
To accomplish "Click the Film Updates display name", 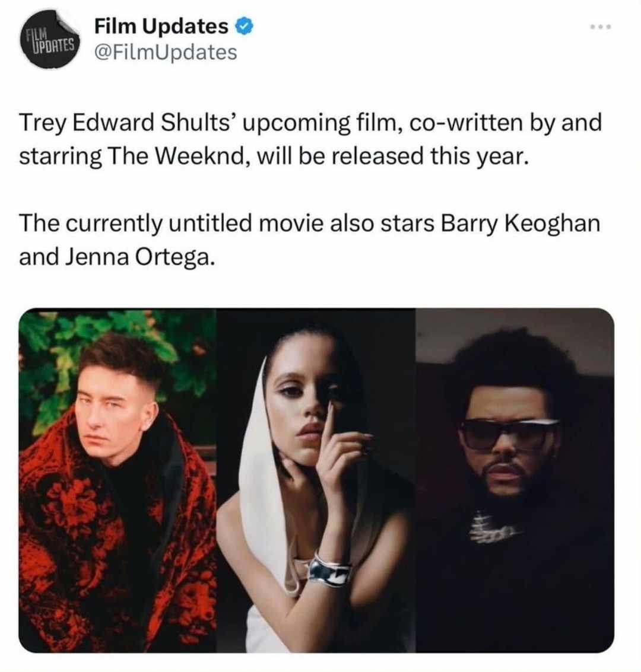I will [x=161, y=27].
